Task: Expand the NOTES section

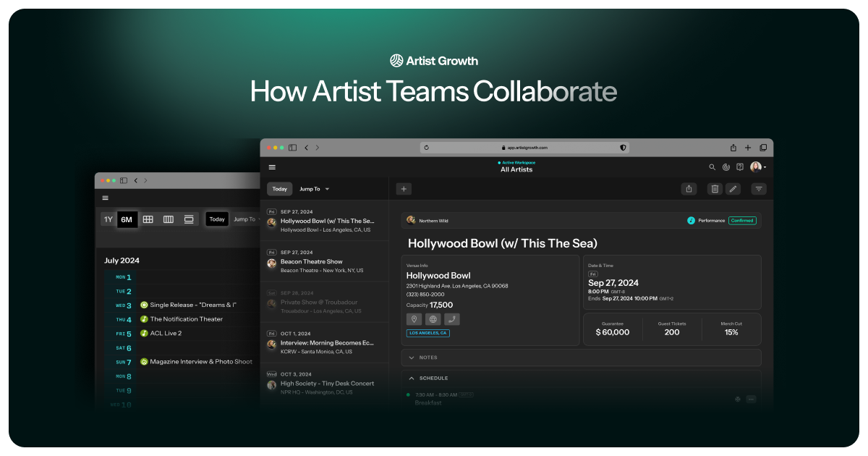Action: [582, 358]
